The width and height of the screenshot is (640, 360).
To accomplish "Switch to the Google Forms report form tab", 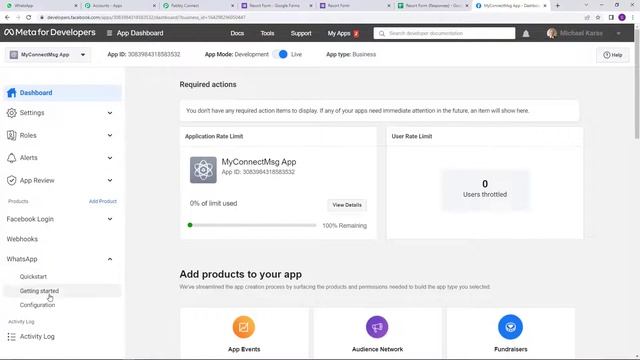I will click(277, 6).
